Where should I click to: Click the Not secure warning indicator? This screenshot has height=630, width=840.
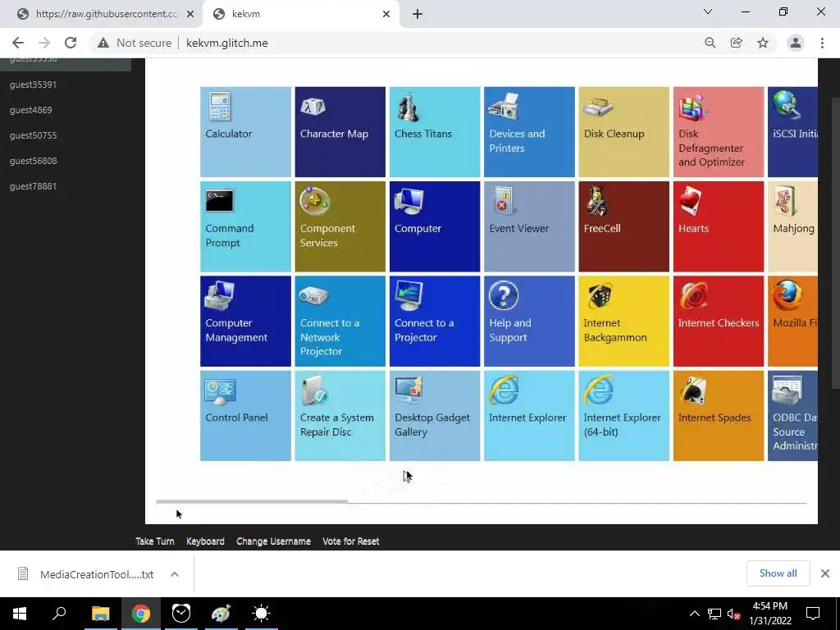click(x=135, y=43)
